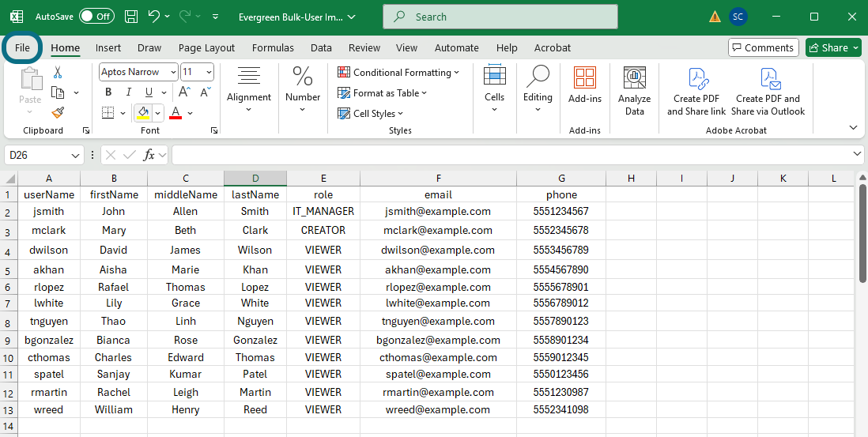Apply Underline formatting
The height and width of the screenshot is (437, 868).
point(149,92)
